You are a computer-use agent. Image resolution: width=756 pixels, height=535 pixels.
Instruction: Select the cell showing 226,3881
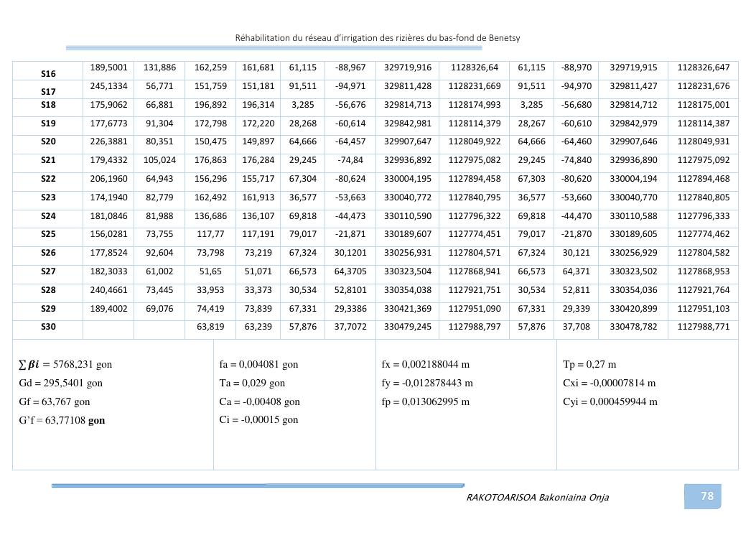[108, 141]
